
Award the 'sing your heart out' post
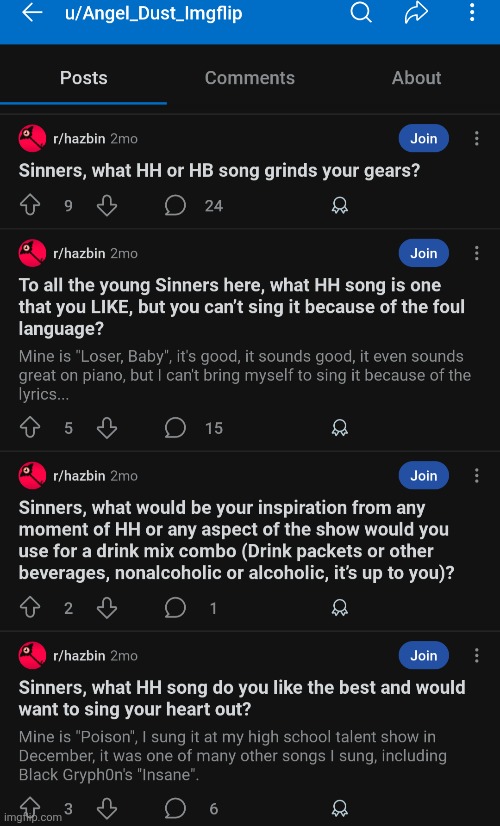[x=340, y=808]
